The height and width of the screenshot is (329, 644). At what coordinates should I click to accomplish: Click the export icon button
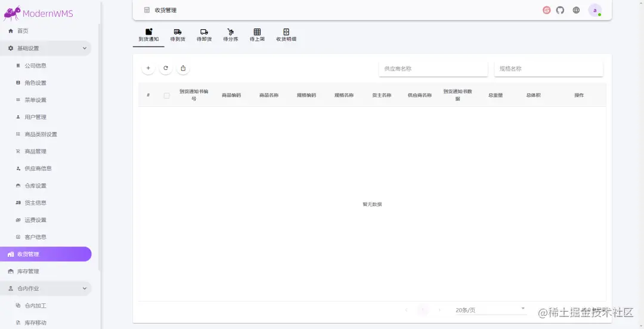pos(183,68)
